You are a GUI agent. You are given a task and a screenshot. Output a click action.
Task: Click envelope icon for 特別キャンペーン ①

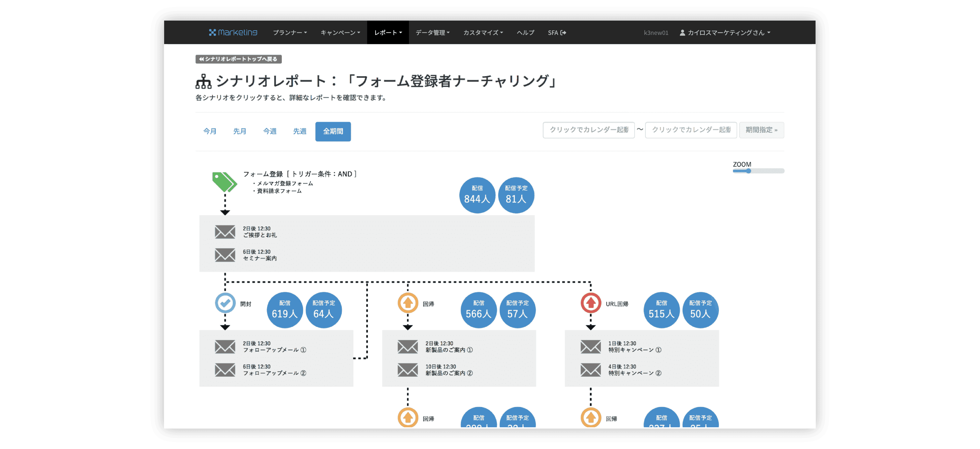[590, 346]
